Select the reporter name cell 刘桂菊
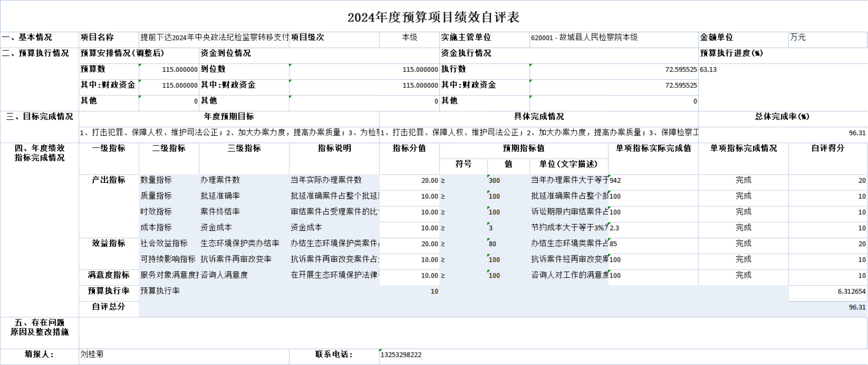 [183, 354]
